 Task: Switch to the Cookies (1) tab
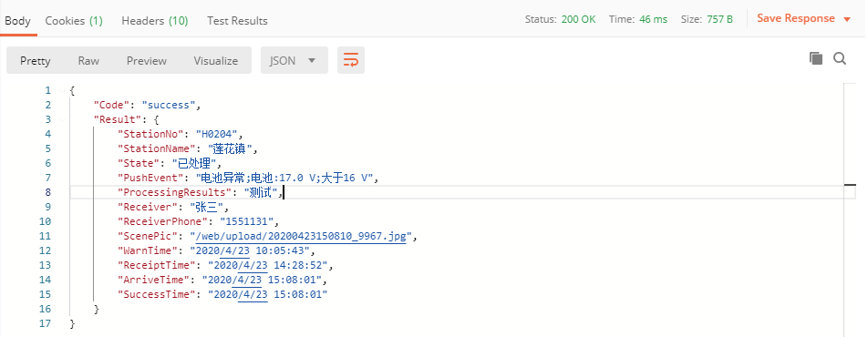click(74, 20)
